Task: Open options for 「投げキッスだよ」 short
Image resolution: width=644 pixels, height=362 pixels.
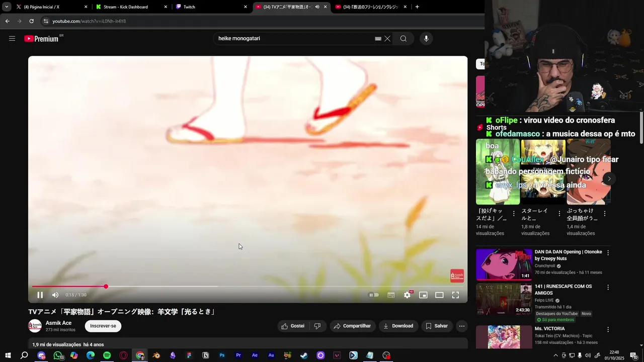Action: coord(514,214)
